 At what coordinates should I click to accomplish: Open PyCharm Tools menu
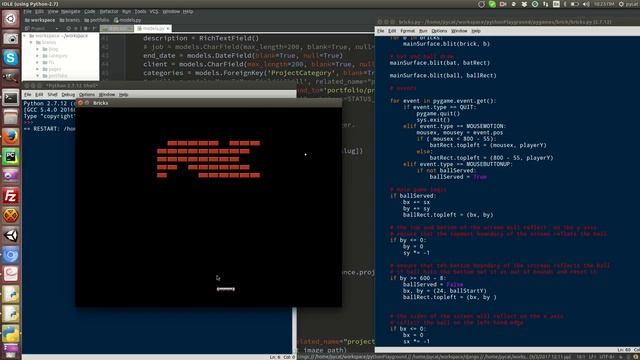point(140,11)
